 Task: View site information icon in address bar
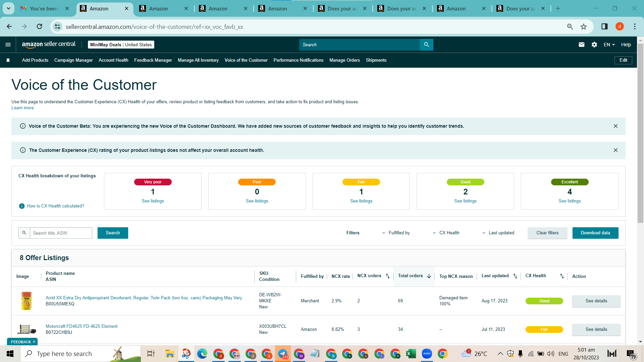pos(58,26)
